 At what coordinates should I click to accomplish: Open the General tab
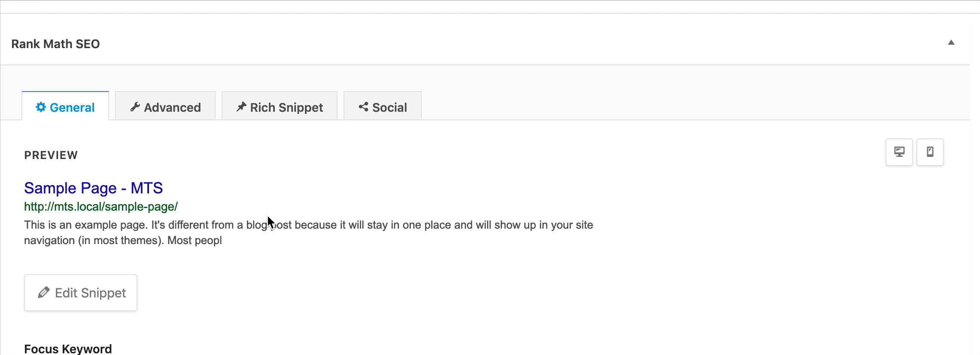point(65,106)
